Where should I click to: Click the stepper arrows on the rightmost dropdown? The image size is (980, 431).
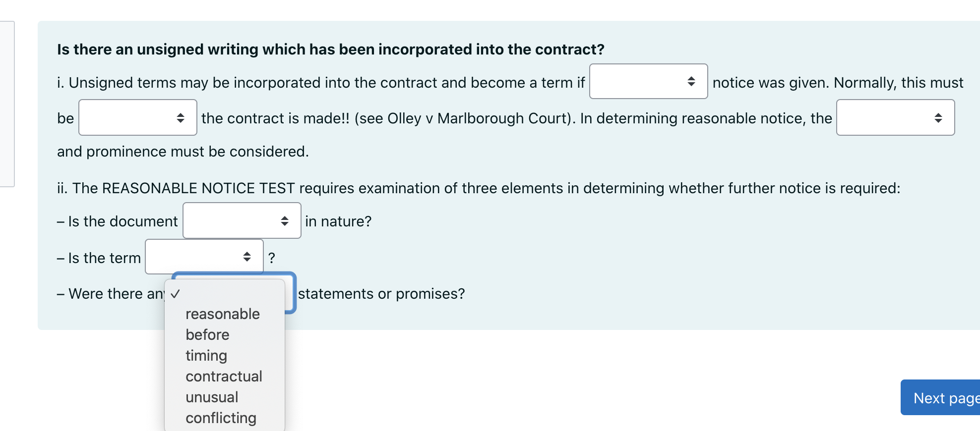[938, 117]
